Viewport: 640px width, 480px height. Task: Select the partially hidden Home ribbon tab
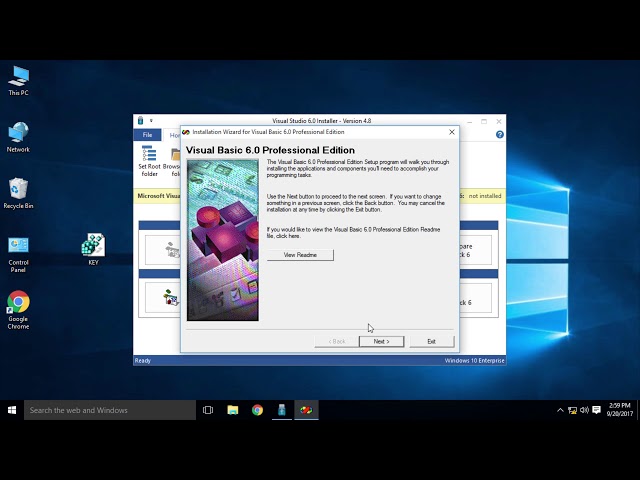174,135
